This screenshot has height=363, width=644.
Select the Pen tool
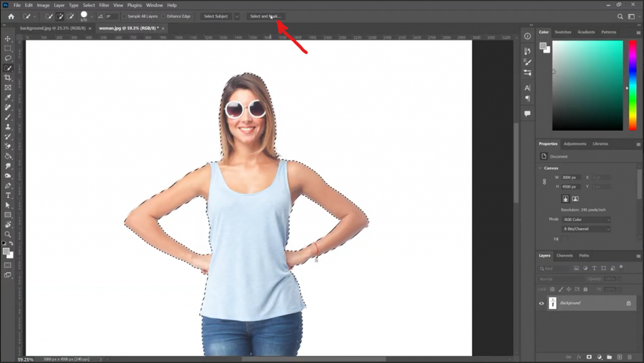tap(8, 186)
